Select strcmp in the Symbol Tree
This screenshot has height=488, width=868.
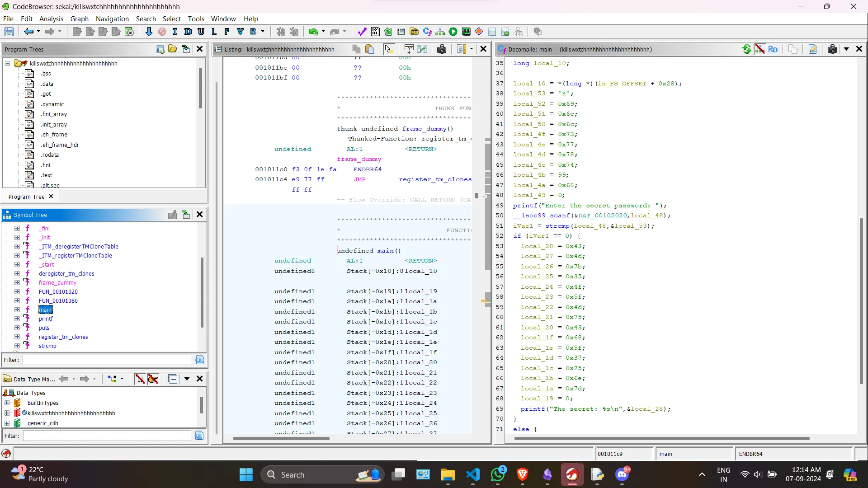tap(47, 346)
